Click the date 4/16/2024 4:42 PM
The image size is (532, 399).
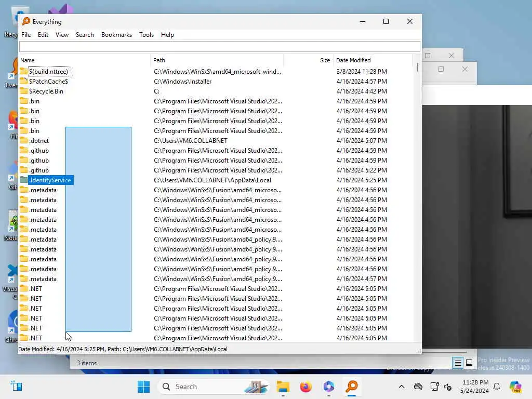click(x=362, y=91)
